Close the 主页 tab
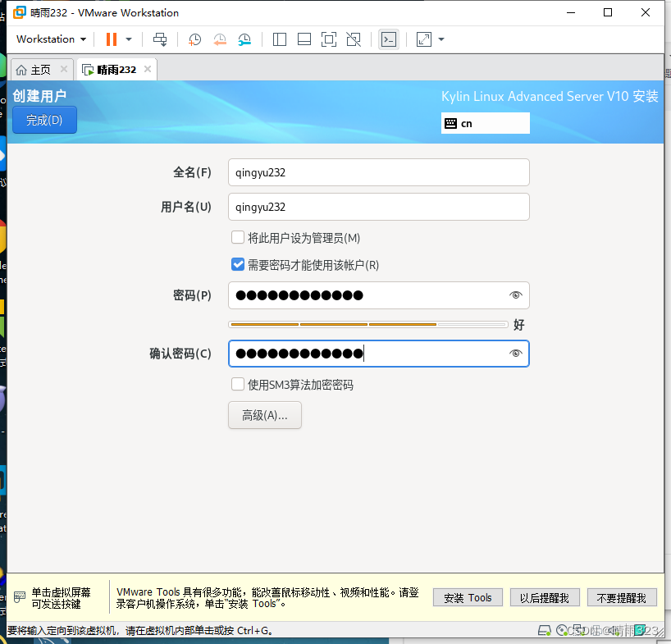 click(x=64, y=69)
